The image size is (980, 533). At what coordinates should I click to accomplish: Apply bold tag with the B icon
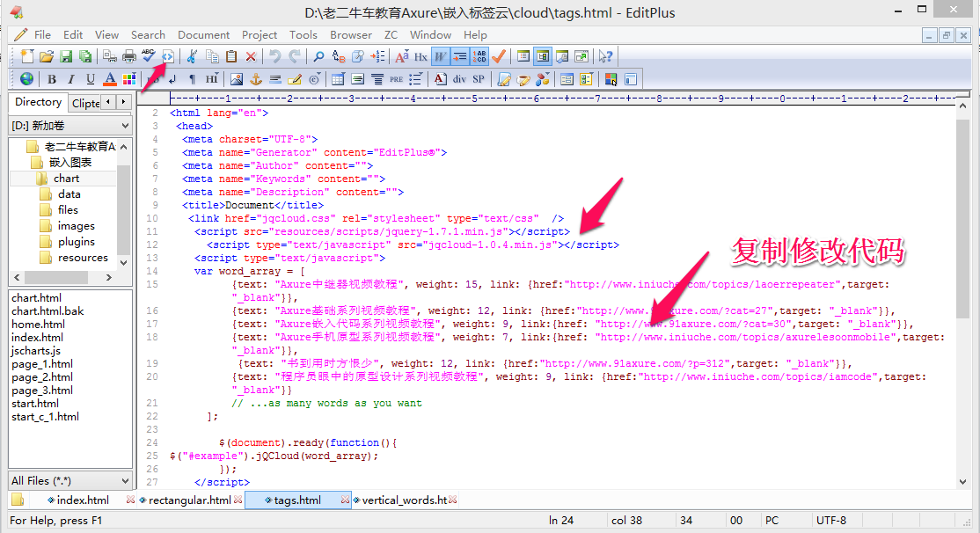tap(52, 79)
